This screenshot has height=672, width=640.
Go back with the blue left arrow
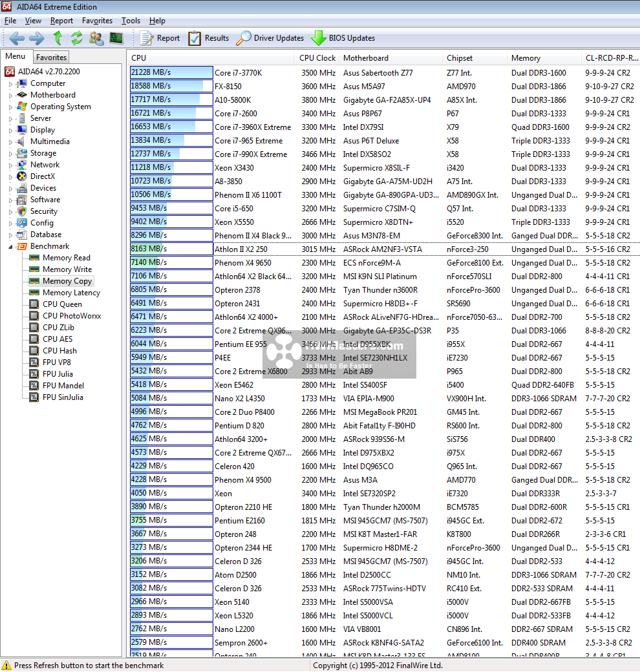pos(17,38)
